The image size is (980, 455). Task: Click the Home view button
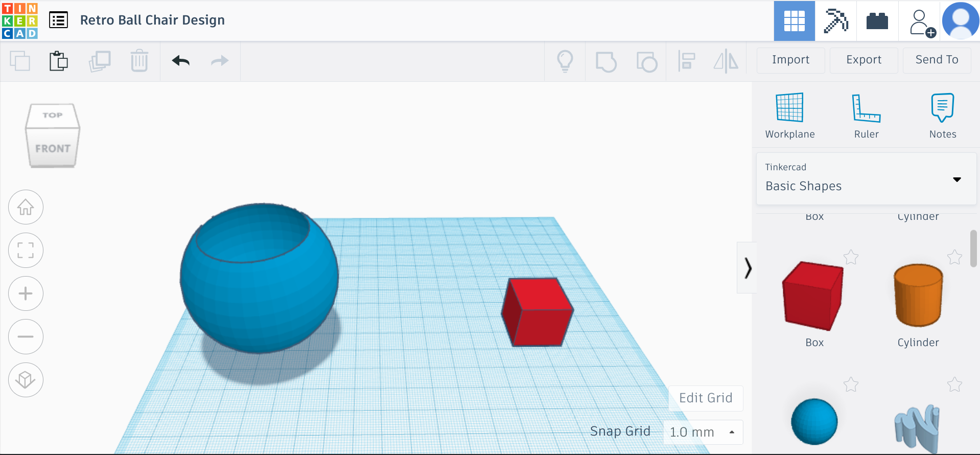click(26, 207)
